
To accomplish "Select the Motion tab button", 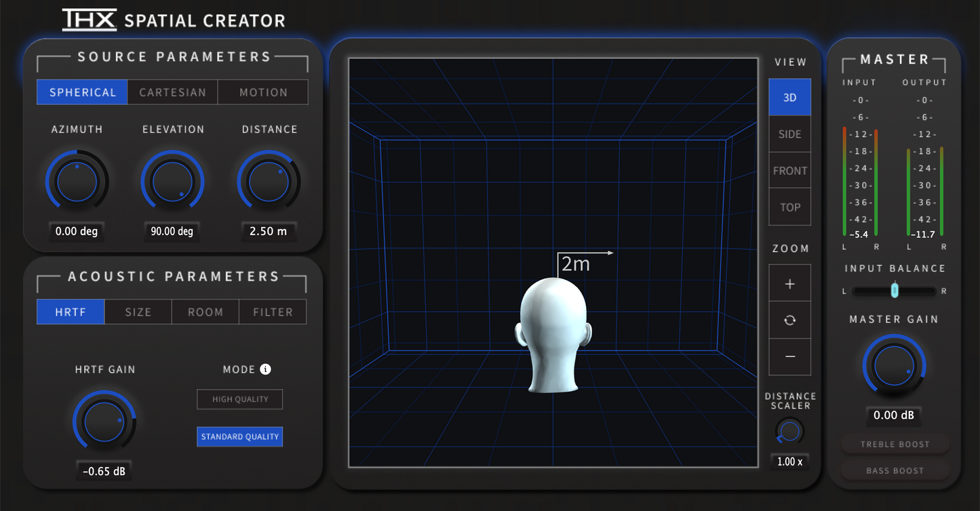I will pos(263,91).
